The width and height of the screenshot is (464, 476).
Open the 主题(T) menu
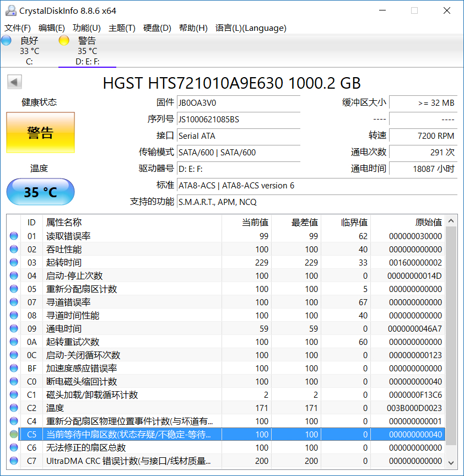(122, 28)
